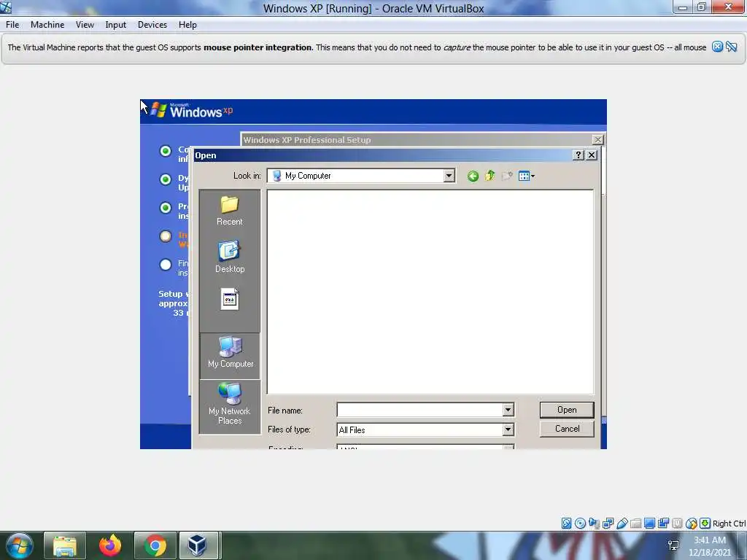Click the mouse integration status icon
Screen dimensions: 747x560
[692, 524]
